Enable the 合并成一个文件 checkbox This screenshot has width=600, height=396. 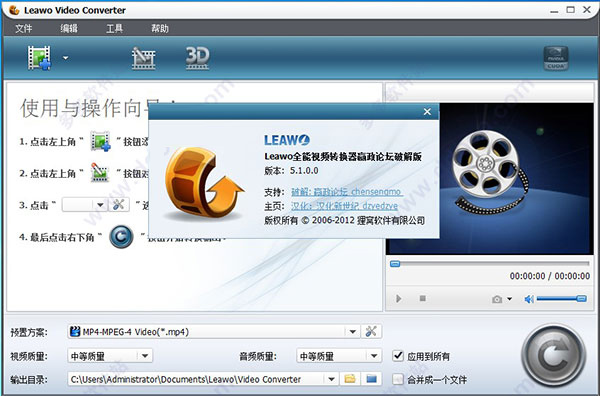(x=398, y=379)
